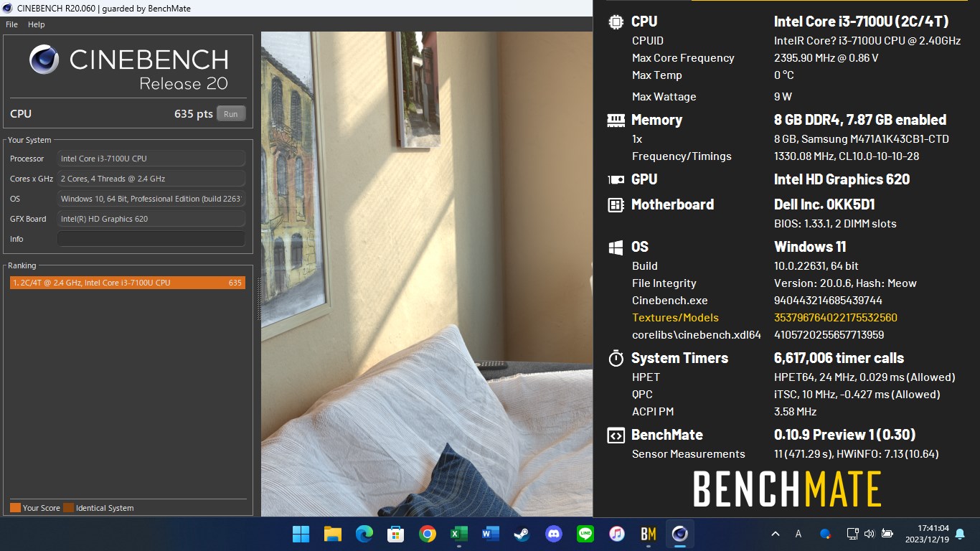Click the Identical System brown legend swatch
Screen dimensions: 980x551
(68, 508)
